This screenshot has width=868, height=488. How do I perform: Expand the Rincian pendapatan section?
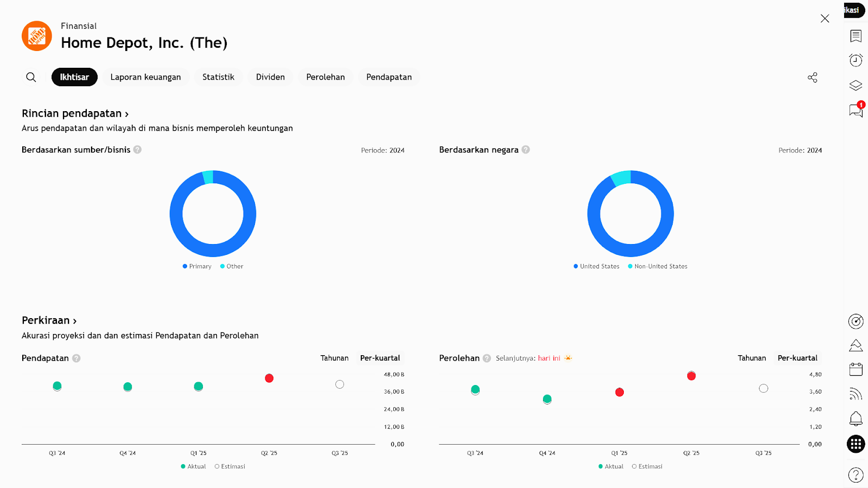tap(75, 113)
